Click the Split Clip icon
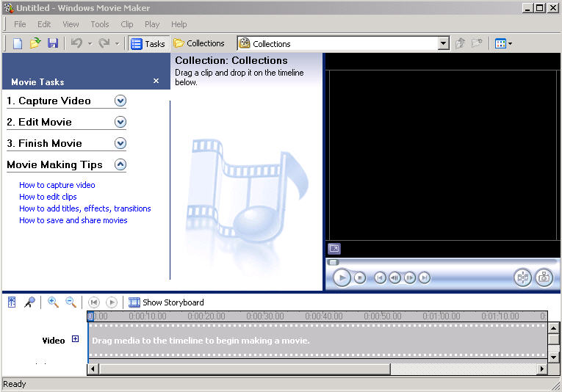The image size is (562, 392). 522,277
